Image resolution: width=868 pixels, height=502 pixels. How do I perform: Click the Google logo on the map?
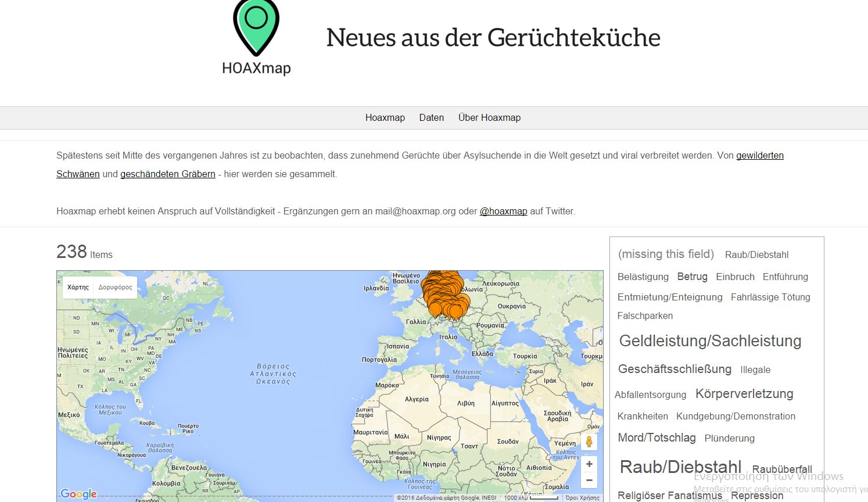tap(78, 494)
